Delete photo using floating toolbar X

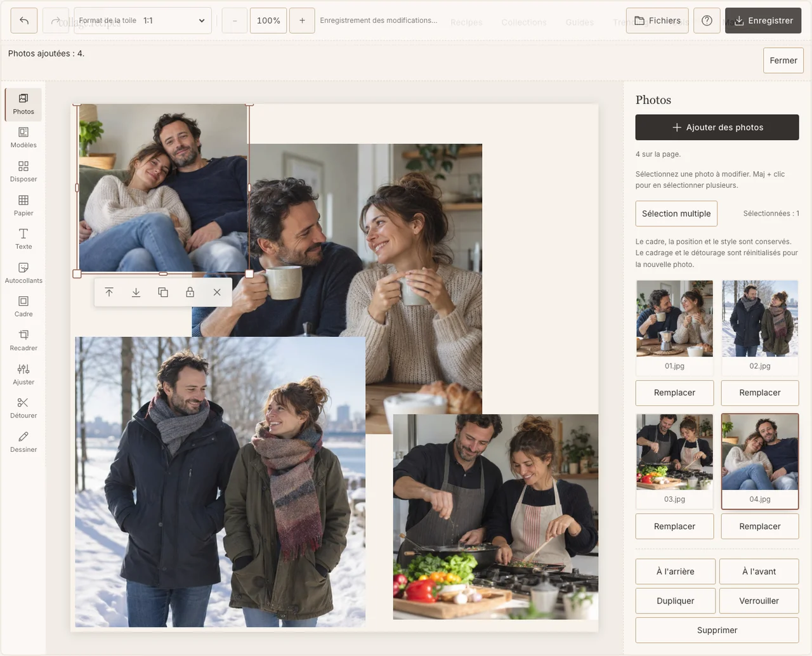pos(217,292)
